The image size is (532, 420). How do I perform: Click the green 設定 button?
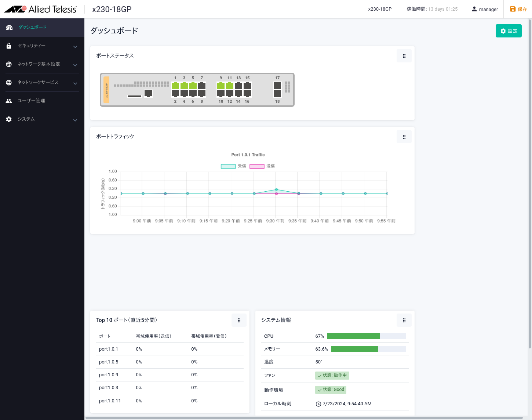(x=509, y=31)
